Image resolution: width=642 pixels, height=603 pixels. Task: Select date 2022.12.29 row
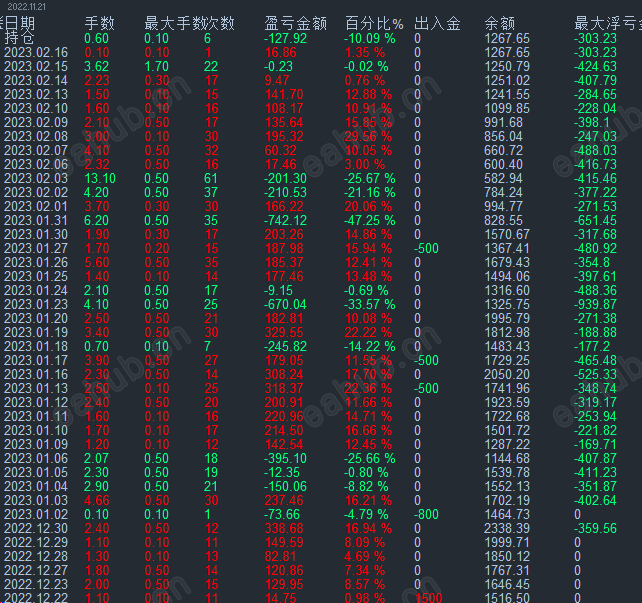coord(36,542)
